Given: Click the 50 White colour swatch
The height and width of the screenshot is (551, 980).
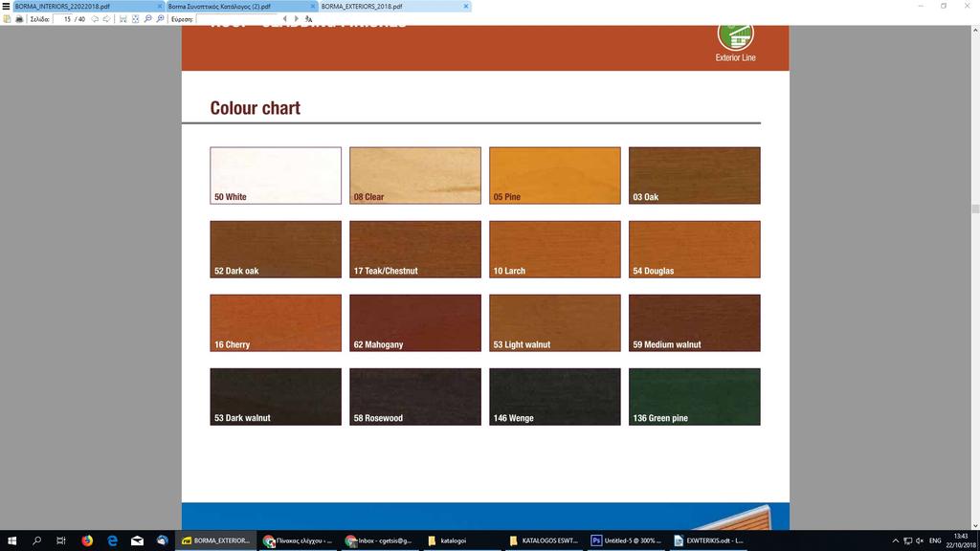Looking at the screenshot, I should [x=276, y=176].
